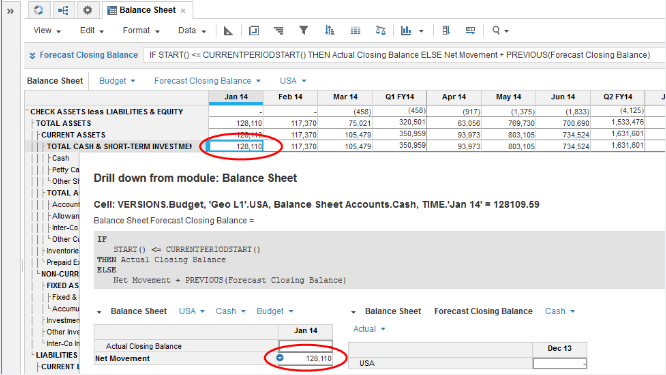This screenshot has width=666, height=375.
Task: Click Total Assets Q2 FY14 cell 1,533,476
Action: (618, 123)
